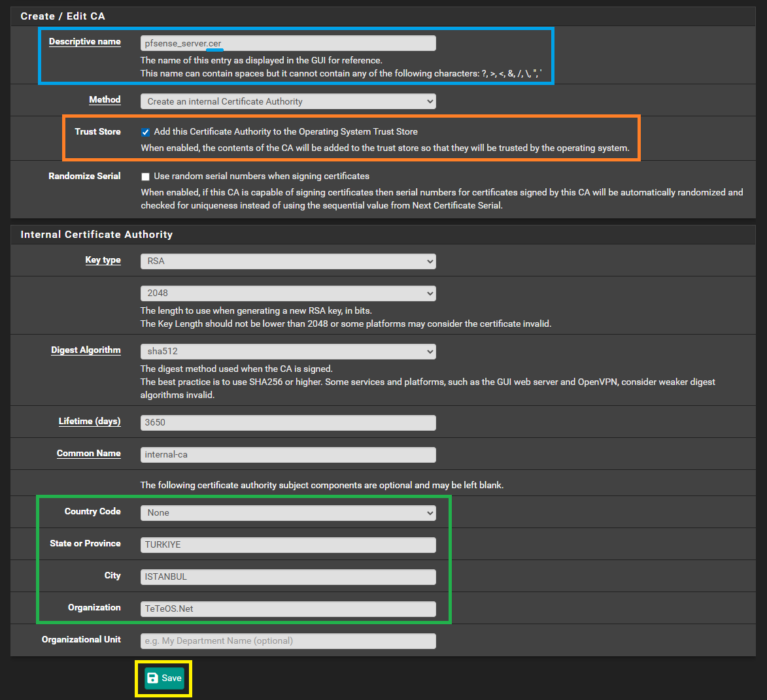Click the Organization input field
This screenshot has height=700, width=767.
click(x=288, y=609)
